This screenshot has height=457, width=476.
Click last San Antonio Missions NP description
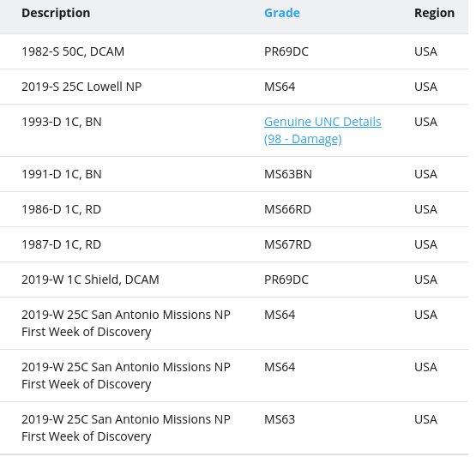point(126,428)
